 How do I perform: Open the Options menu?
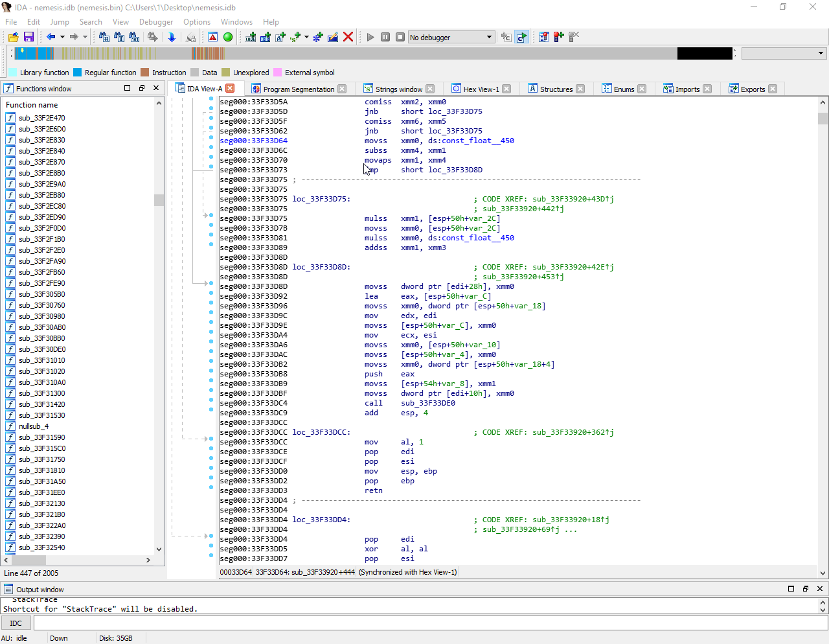coord(197,21)
